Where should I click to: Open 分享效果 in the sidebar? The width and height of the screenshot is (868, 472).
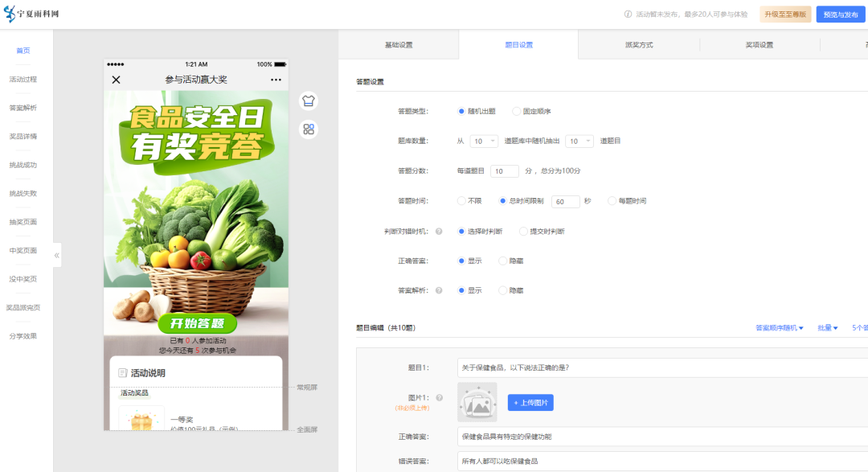pos(23,336)
